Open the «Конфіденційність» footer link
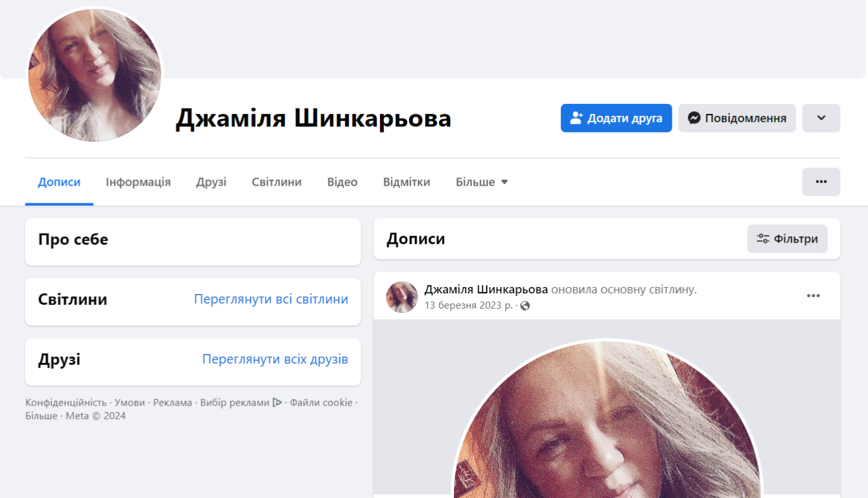The image size is (868, 498). pos(66,402)
